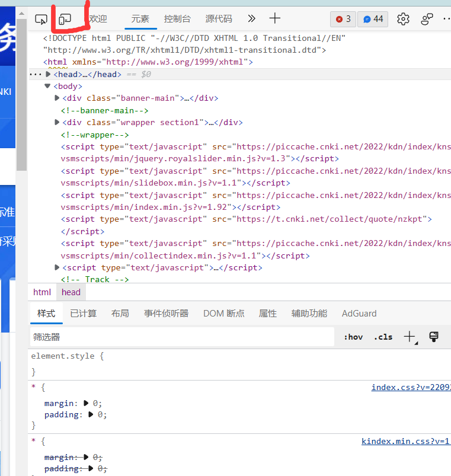The image size is (451, 476).
Task: Click new style rule plus icon
Action: [x=410, y=337]
